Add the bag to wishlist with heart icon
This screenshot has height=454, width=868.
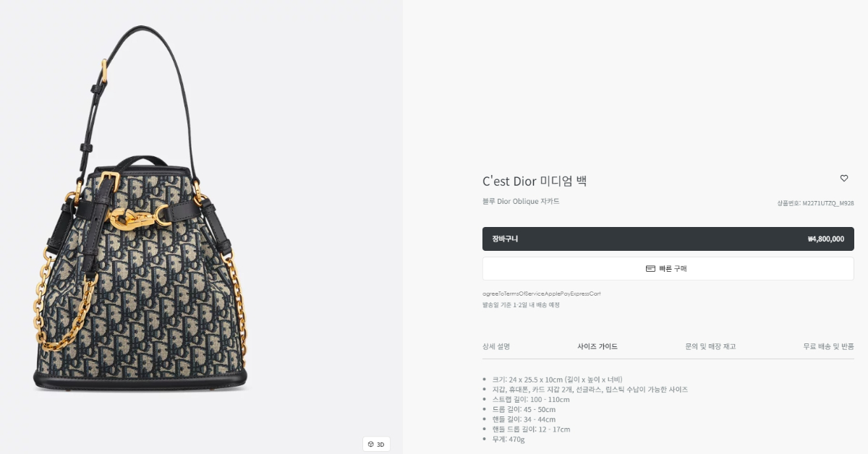(x=843, y=179)
